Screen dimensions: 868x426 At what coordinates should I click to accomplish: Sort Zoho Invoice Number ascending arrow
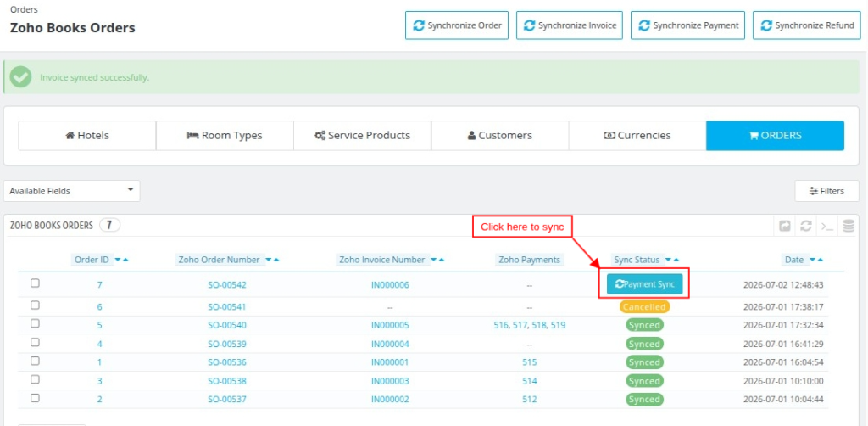click(x=441, y=260)
